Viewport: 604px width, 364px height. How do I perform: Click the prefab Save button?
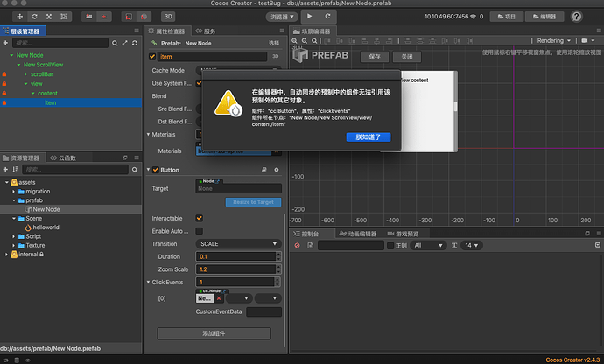[x=375, y=57]
